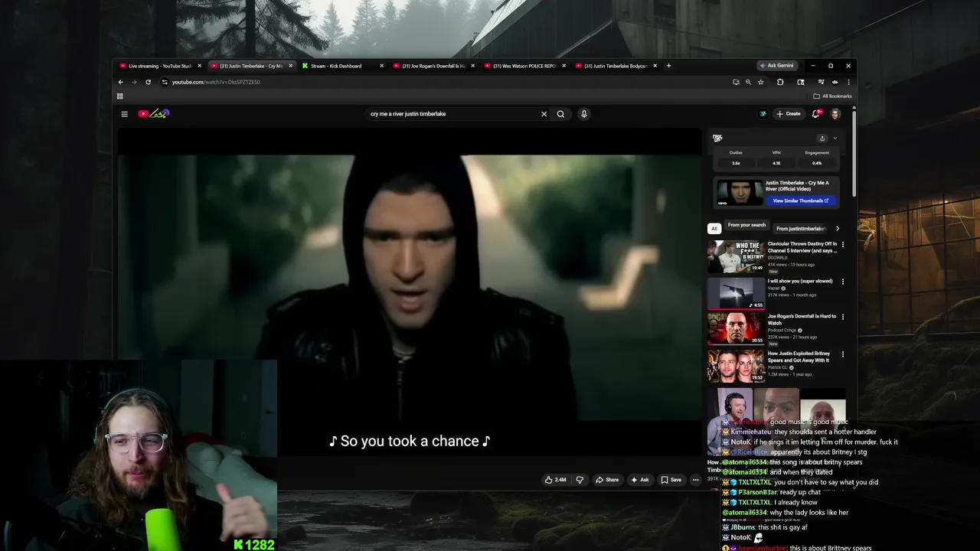This screenshot has height=551, width=980.
Task: Click the export icon in thumbnail analyzer panel
Action: click(x=822, y=139)
